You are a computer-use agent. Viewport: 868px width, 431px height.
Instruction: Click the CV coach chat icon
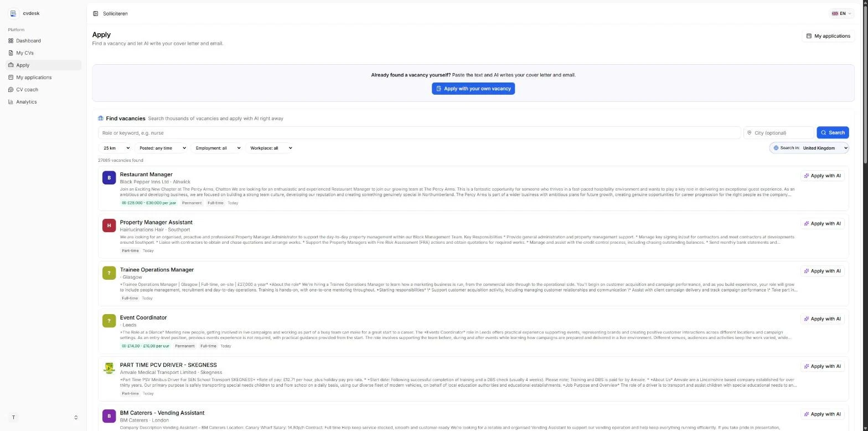(x=11, y=90)
